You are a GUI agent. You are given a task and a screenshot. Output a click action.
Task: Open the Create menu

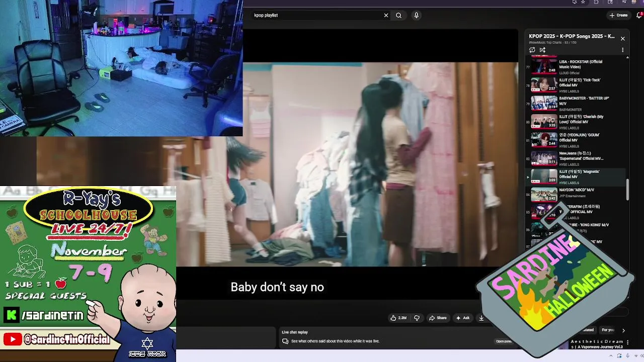pyautogui.click(x=619, y=15)
